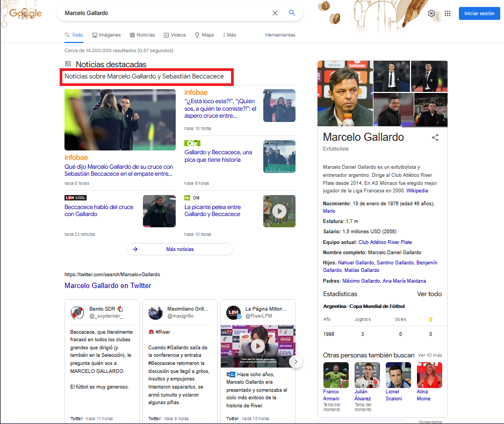The image size is (504, 424).
Task: Click the Google doodle logo
Action: [25, 13]
